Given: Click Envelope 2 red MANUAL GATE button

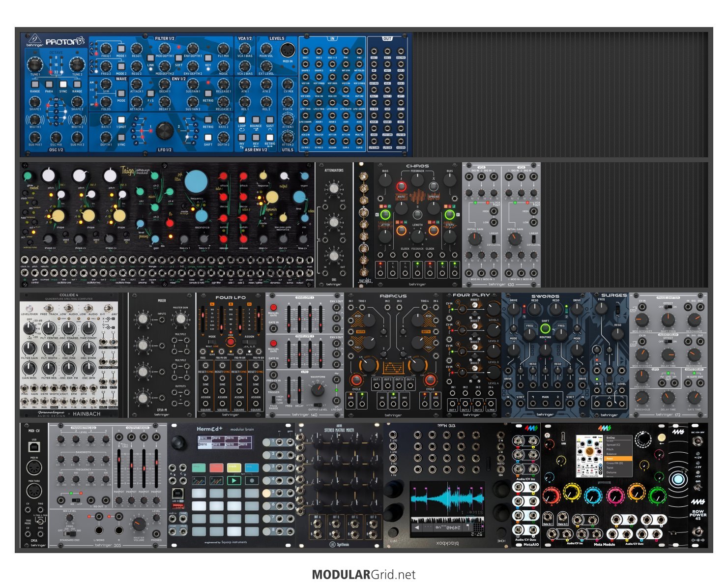Looking at the screenshot, I should tap(274, 344).
